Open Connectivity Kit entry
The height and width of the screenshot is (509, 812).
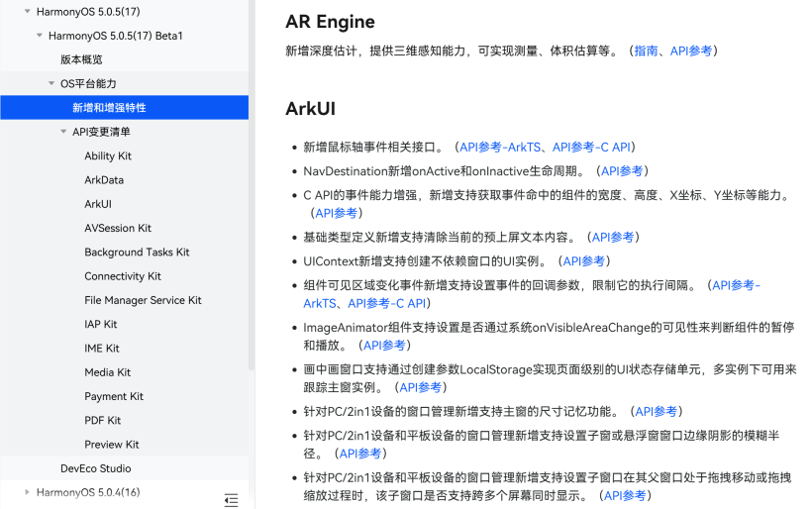point(123,276)
